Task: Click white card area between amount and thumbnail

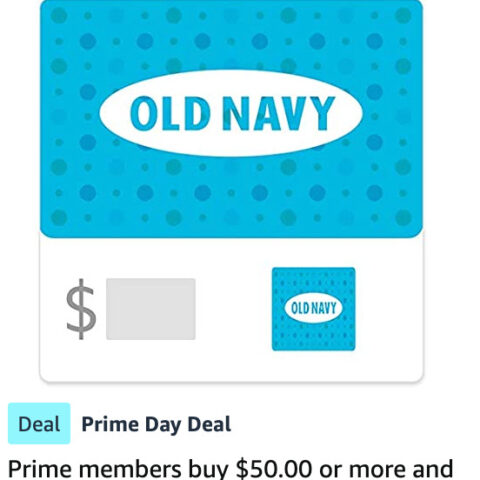Action: pyautogui.click(x=233, y=309)
